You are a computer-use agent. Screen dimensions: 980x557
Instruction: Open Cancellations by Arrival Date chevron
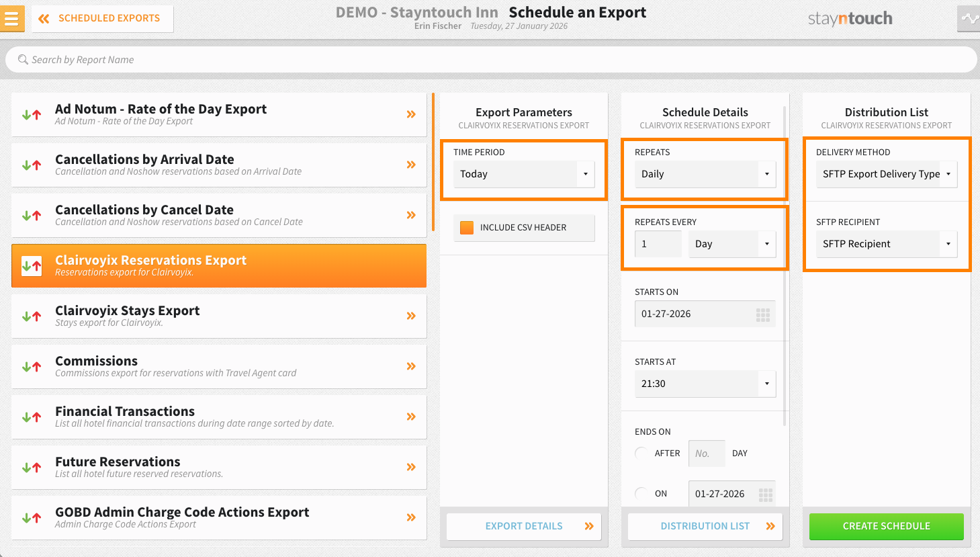[x=411, y=165]
